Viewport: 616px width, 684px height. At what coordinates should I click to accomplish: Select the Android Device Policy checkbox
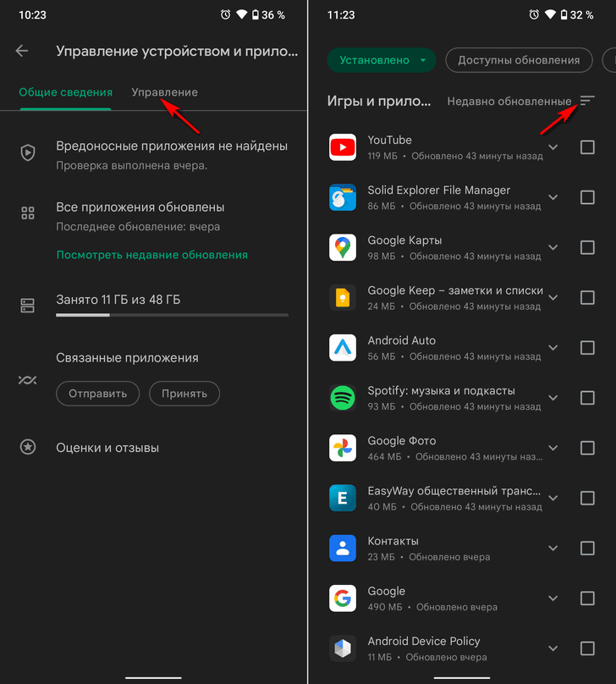click(587, 648)
